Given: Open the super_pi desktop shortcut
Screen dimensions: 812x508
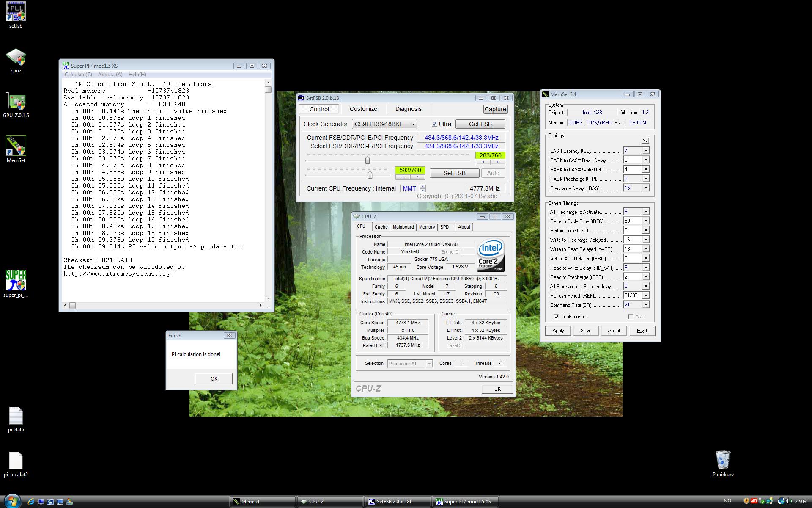Looking at the screenshot, I should 16,284.
